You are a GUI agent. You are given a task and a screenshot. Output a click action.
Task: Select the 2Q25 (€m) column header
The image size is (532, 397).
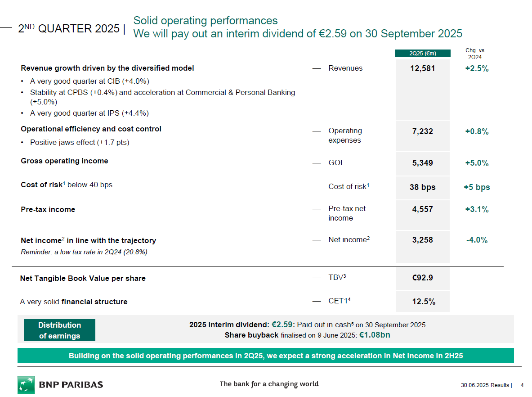tap(422, 54)
